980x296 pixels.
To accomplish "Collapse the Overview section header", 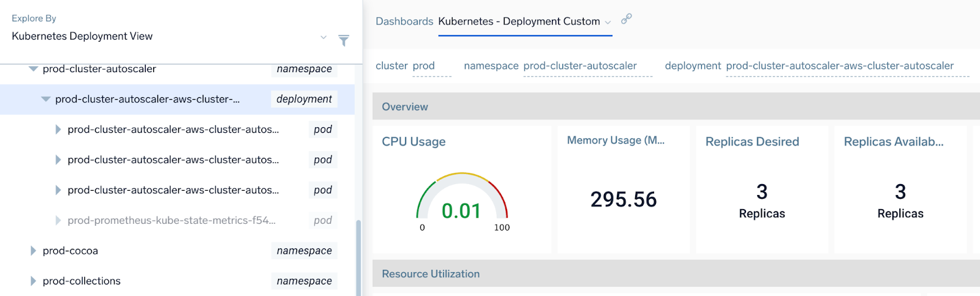I will [x=405, y=107].
